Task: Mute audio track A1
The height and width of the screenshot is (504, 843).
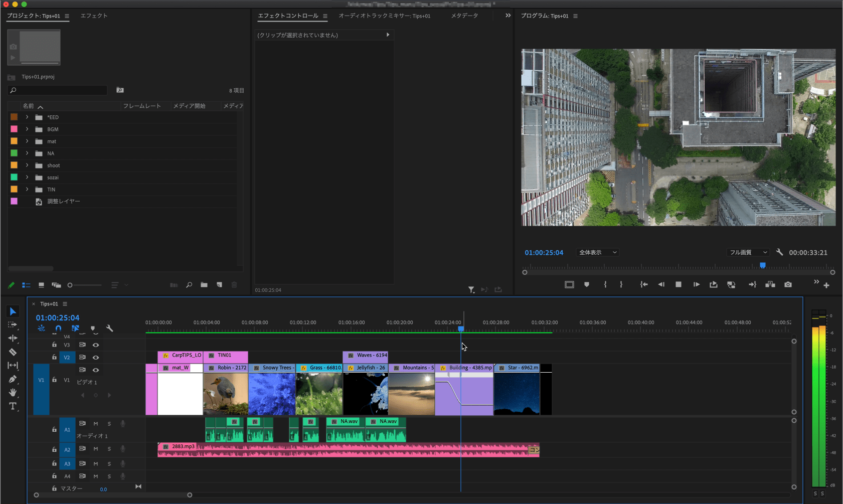Action: pyautogui.click(x=96, y=424)
